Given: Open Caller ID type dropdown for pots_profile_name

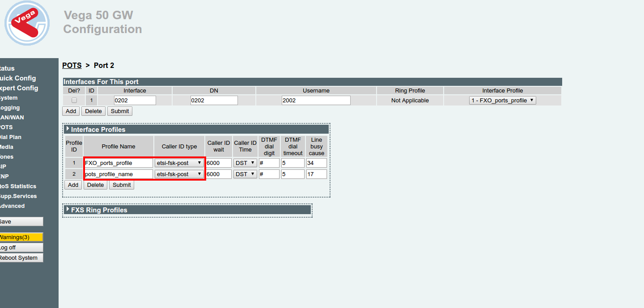Looking at the screenshot, I should (x=179, y=174).
